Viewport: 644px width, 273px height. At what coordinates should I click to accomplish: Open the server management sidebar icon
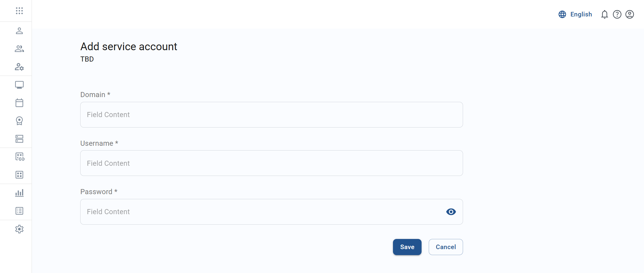pos(20,139)
